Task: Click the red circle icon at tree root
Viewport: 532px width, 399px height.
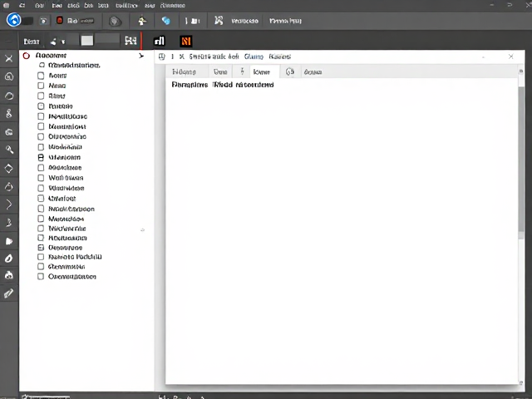Action: (27, 56)
